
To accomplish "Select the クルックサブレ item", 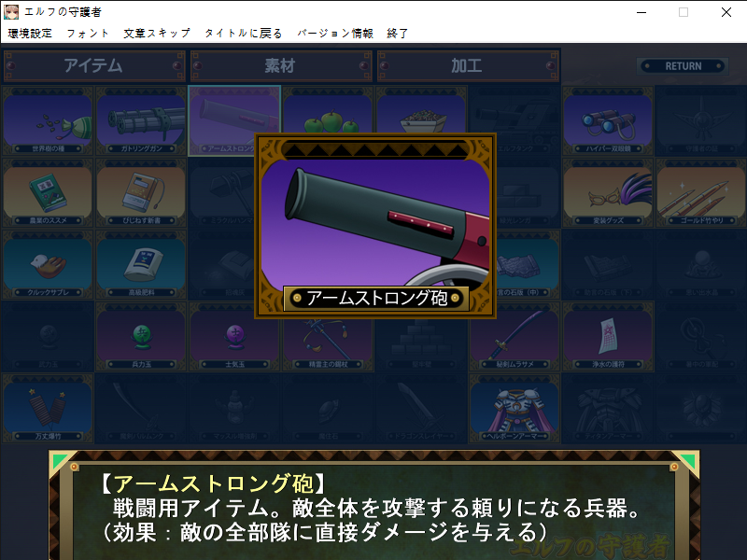I will point(48,265).
